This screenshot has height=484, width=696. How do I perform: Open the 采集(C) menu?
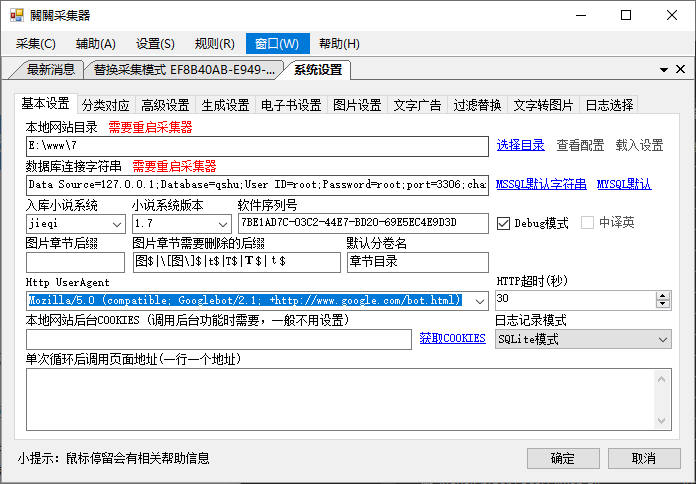[36, 44]
